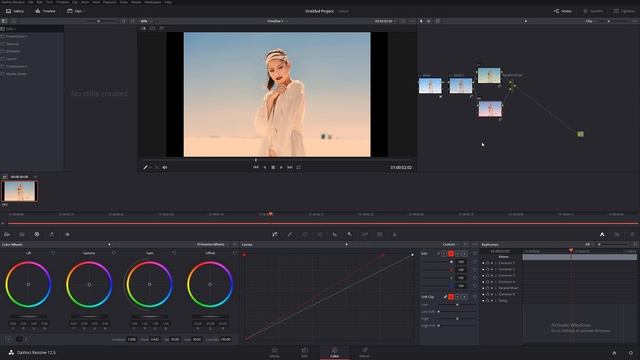
Task: Switch to the Edit page
Action: click(x=304, y=353)
